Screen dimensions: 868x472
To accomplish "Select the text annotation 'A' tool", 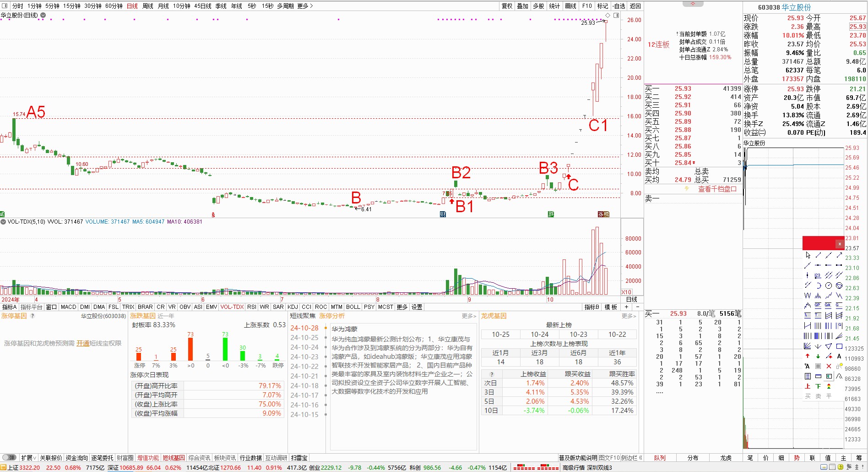I will [x=839, y=356].
